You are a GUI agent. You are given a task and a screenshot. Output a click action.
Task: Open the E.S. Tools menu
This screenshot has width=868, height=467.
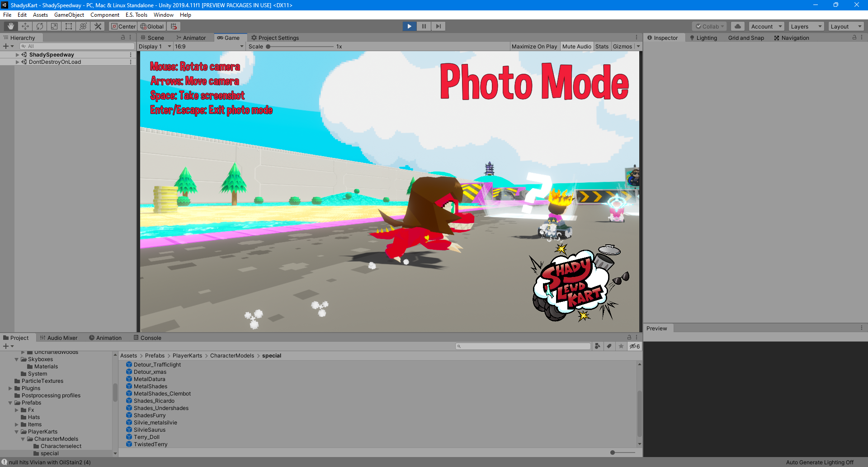[x=137, y=15]
